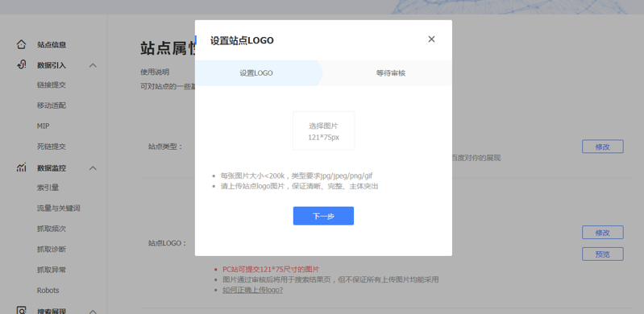Collapse the 数据引入 section chevron
This screenshot has height=314, width=644.
[93, 65]
